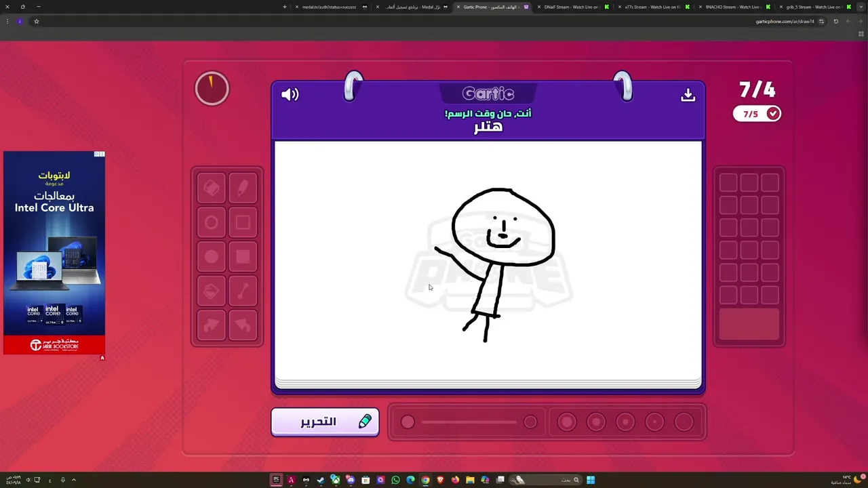Reload the page
Viewport: 868px width, 488px height.
tap(835, 21)
